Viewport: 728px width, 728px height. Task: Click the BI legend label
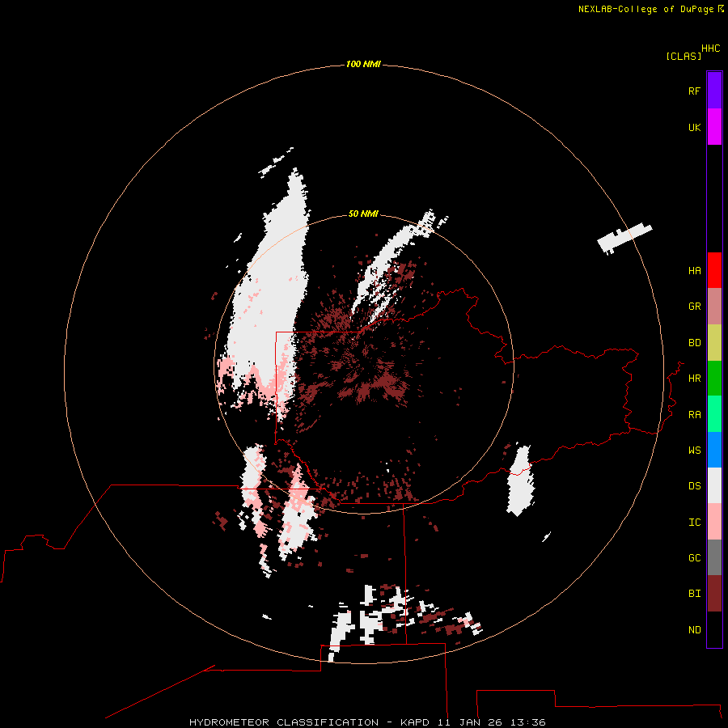point(694,594)
